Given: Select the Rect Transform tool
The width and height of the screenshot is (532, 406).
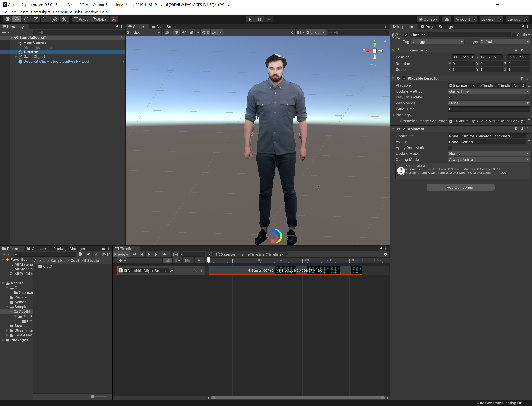Looking at the screenshot, I should 45,19.
